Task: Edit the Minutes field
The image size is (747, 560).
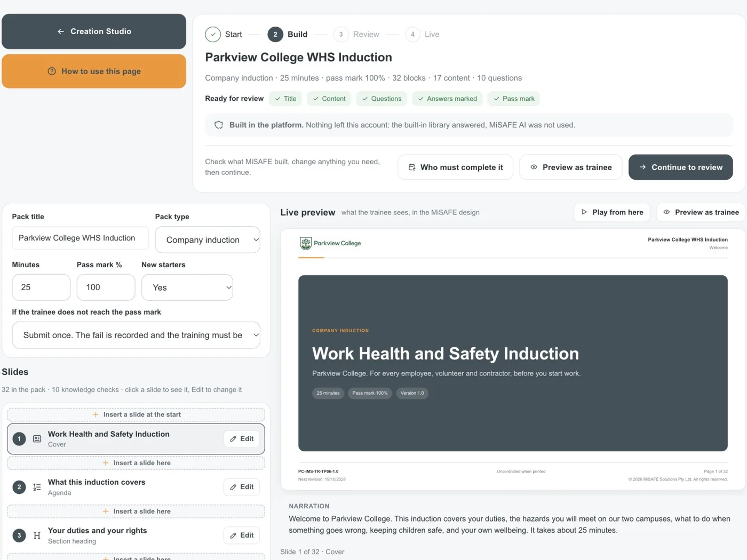Action: 41,287
